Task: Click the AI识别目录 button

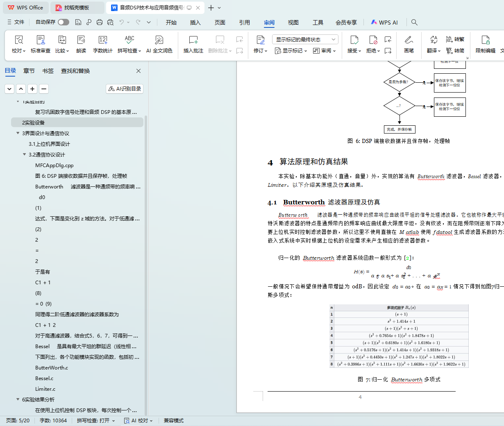Action: click(x=125, y=89)
